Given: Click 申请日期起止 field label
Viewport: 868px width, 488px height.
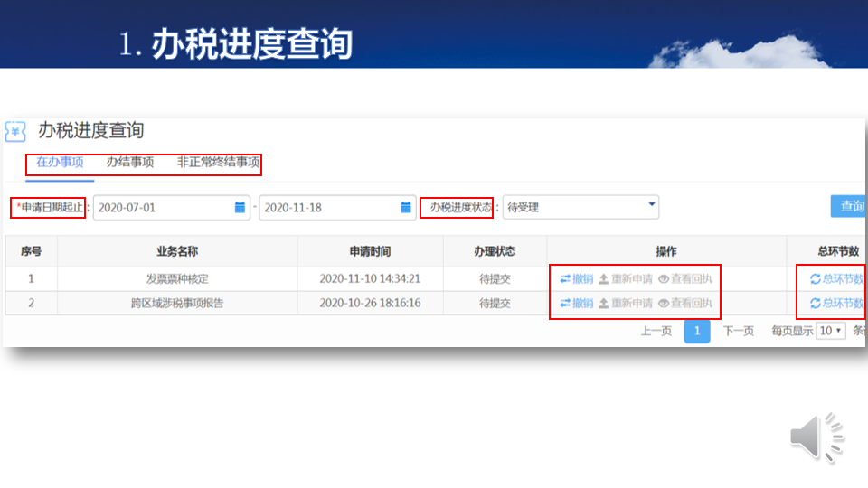Looking at the screenshot, I should click(x=50, y=208).
